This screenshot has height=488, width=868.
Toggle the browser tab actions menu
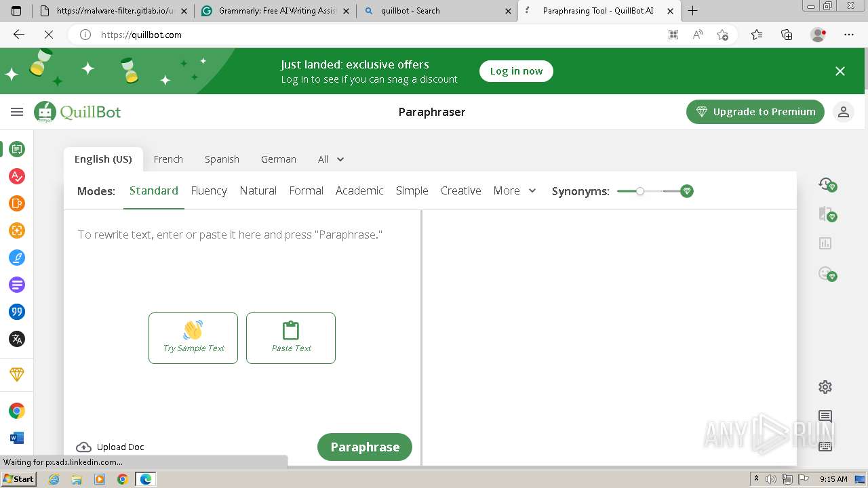point(17,11)
